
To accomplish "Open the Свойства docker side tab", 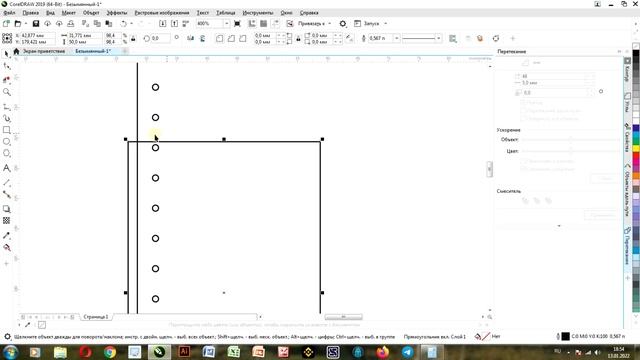I will (x=627, y=138).
